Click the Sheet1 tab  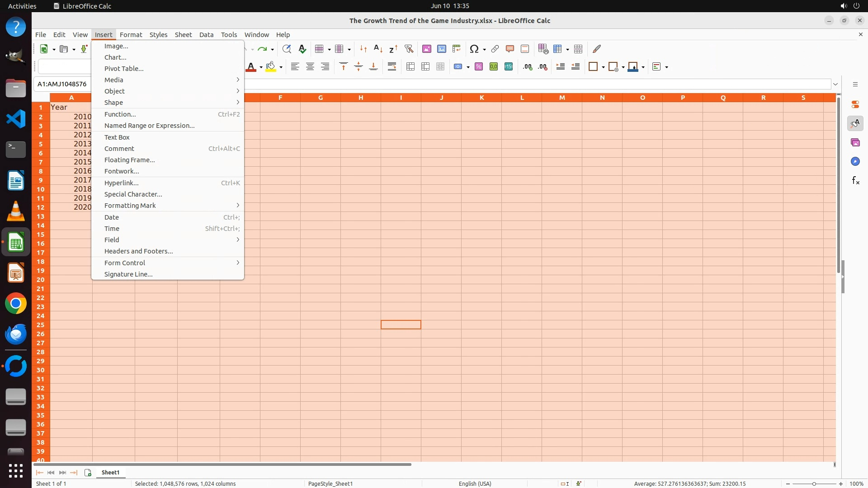110,473
